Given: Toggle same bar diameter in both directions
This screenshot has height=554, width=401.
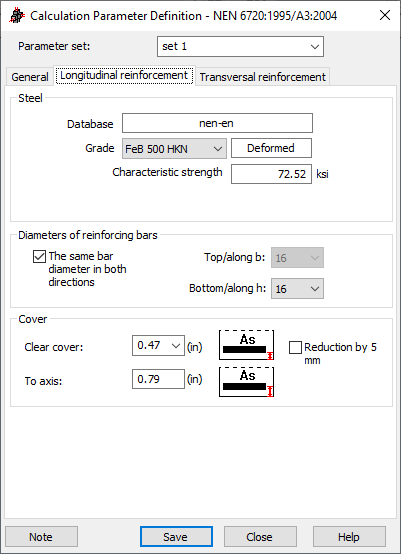Looking at the screenshot, I should (39, 257).
